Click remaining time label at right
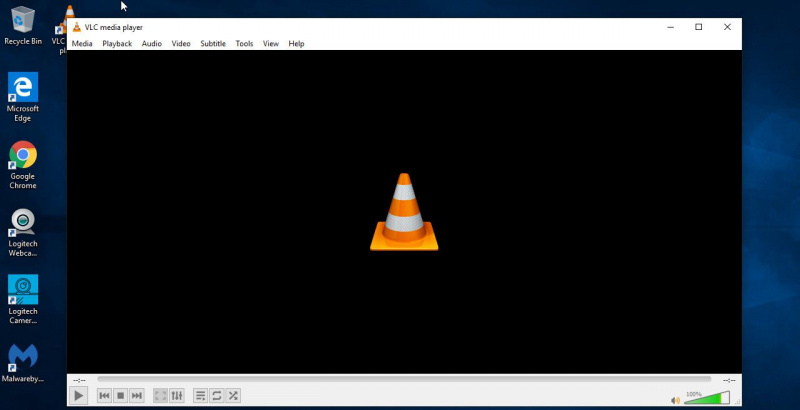The width and height of the screenshot is (800, 410). (730, 380)
